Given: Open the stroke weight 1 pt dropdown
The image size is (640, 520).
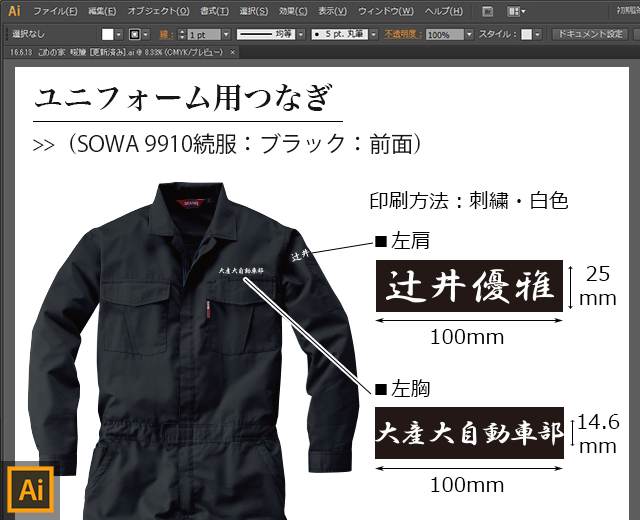Looking at the screenshot, I should (x=225, y=34).
